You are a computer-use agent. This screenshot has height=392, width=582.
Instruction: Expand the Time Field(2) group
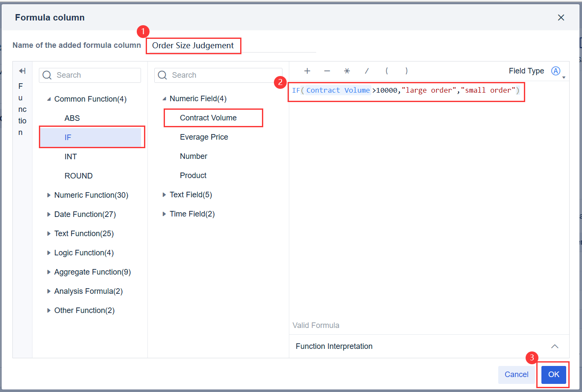tap(164, 214)
